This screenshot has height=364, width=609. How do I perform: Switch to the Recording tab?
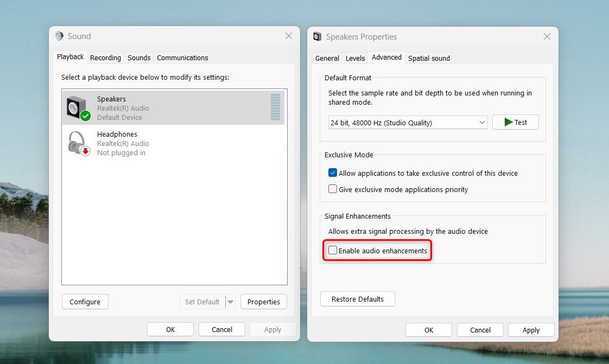pos(105,58)
